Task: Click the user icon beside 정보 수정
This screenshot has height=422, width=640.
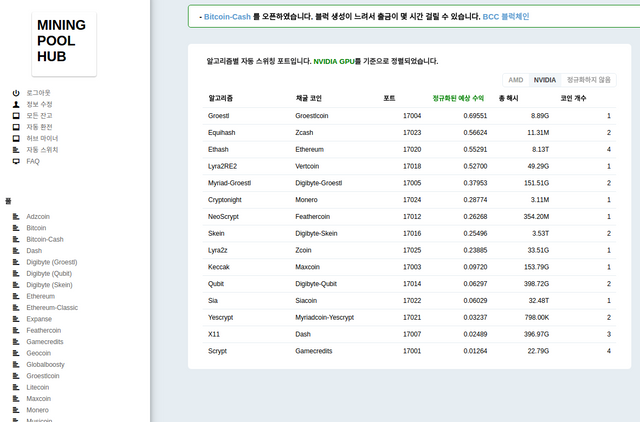Action: [16, 104]
